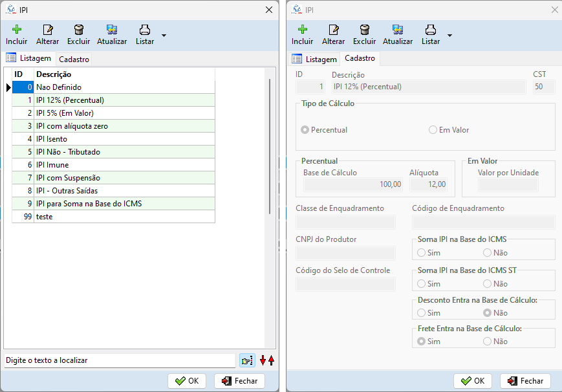
Task: Click CNPJ do Produtor field
Action: 345,253
